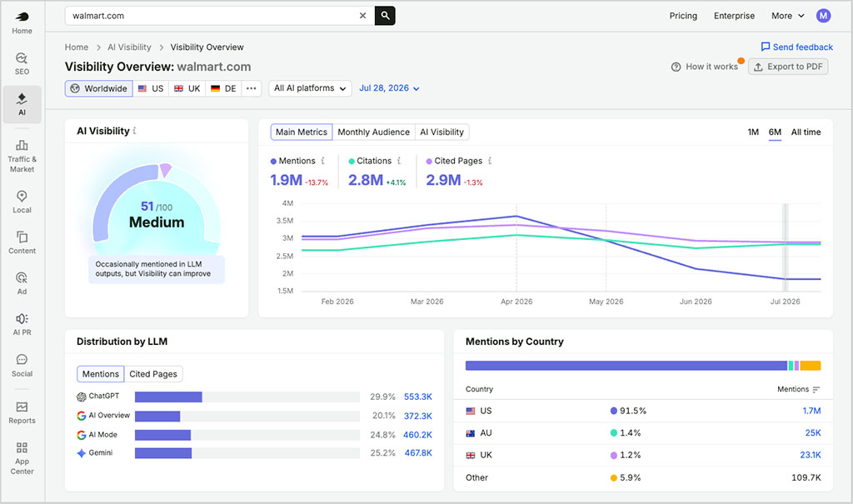The height and width of the screenshot is (504, 853).
Task: Select the DE region toggle
Action: (223, 88)
